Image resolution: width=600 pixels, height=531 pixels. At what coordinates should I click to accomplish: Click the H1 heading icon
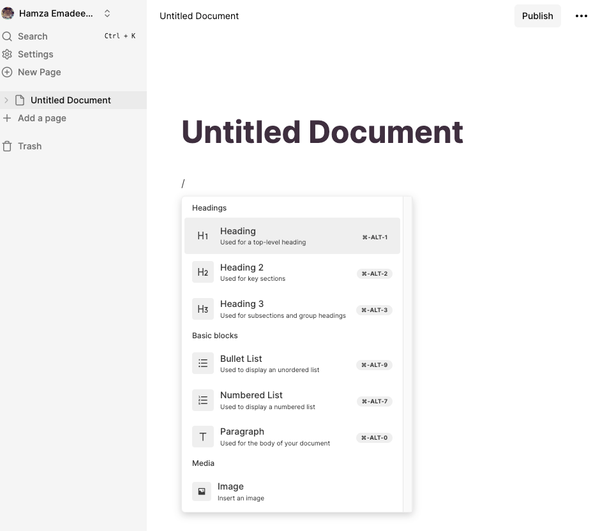203,236
